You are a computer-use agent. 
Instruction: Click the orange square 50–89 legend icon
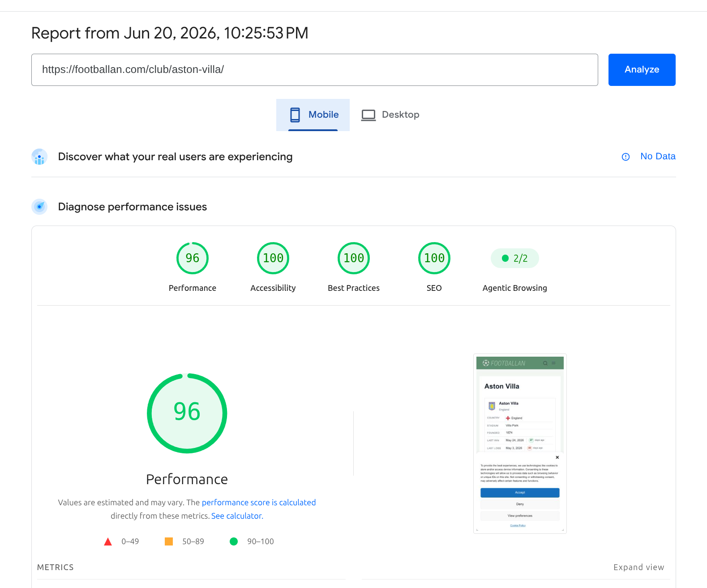click(x=169, y=541)
